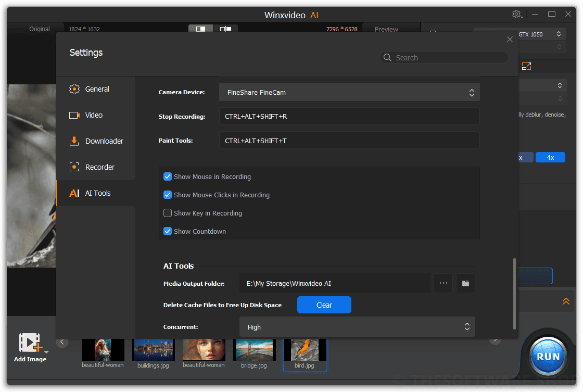Screen dimensions: 583x392
Task: Enable Show Key in Recording
Action: [x=168, y=213]
